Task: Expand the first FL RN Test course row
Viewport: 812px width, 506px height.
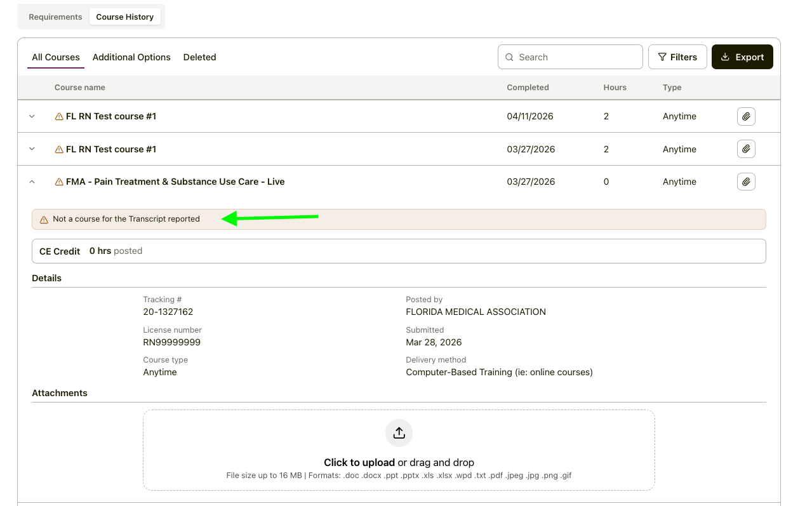Action: 32,116
